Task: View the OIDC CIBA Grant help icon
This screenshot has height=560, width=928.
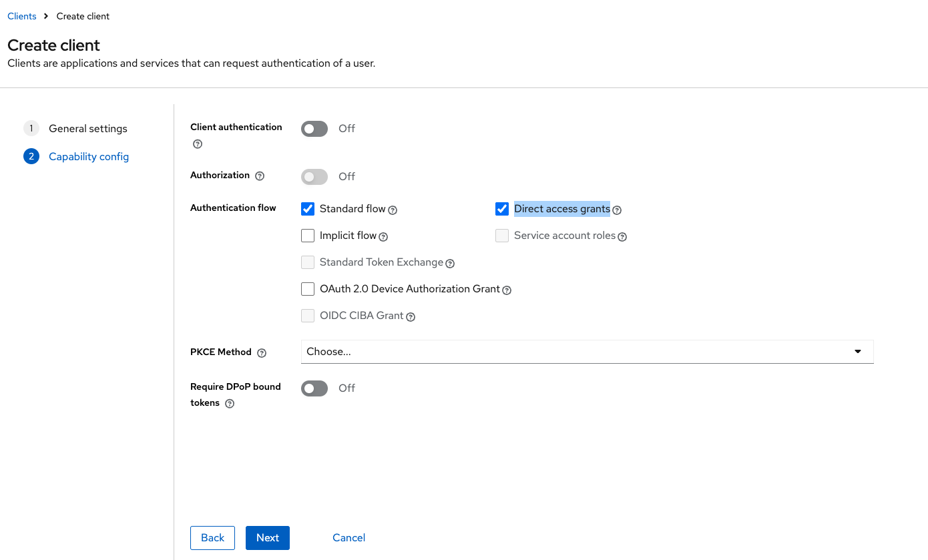Action: point(410,316)
